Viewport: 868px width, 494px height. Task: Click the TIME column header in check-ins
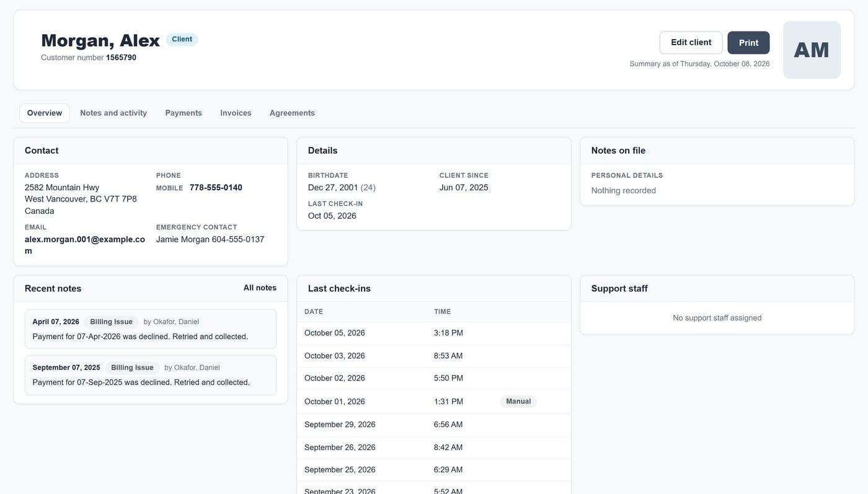click(x=443, y=312)
